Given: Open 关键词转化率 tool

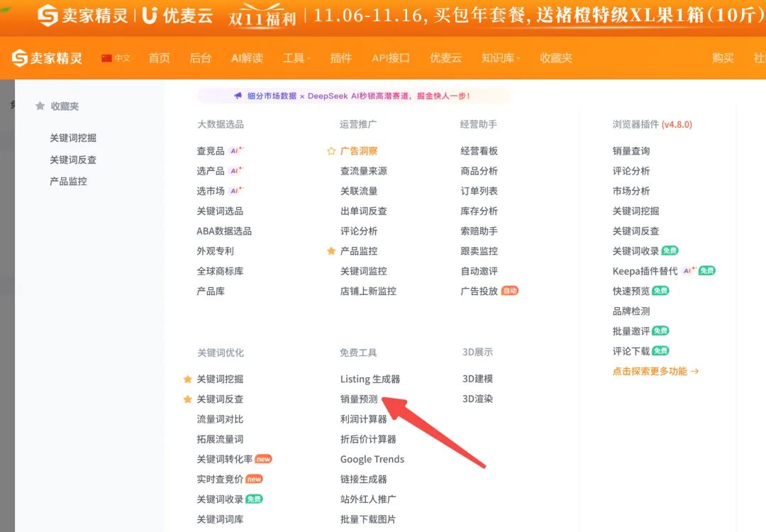Looking at the screenshot, I should point(224,459).
